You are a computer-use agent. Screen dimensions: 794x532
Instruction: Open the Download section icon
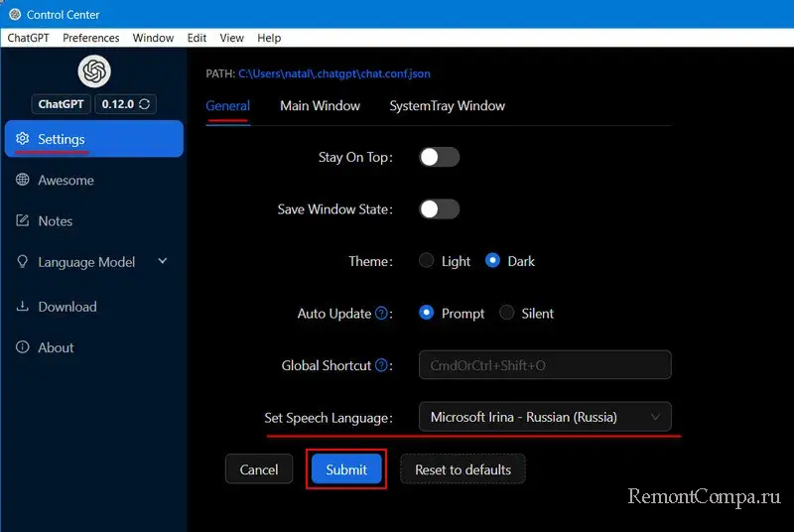pos(23,307)
